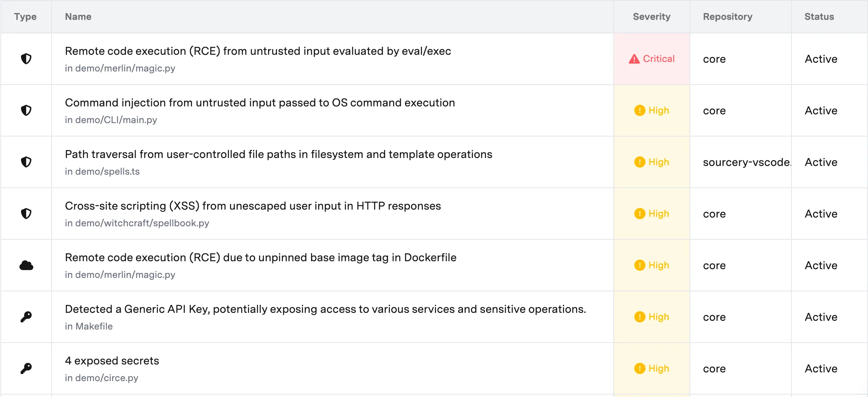This screenshot has width=868, height=397.
Task: Click the shield icon in the XSS row
Action: (x=26, y=214)
